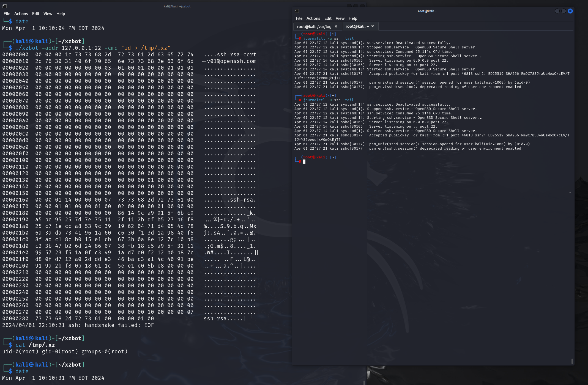Open Edit menu in root@kali terminal
Image resolution: width=588 pixels, height=385 pixels.
[328, 18]
